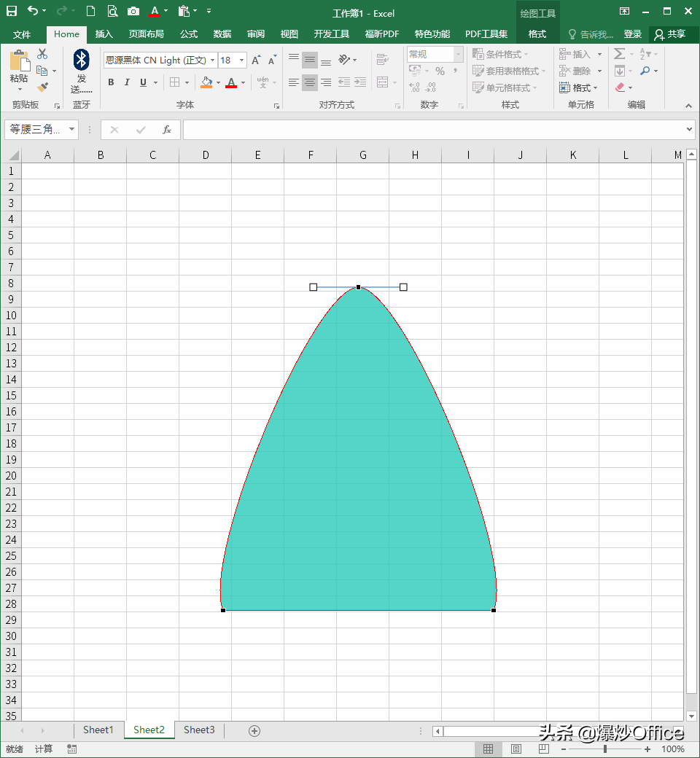Click the camera screenshot icon
The image size is (700, 758).
point(133,11)
